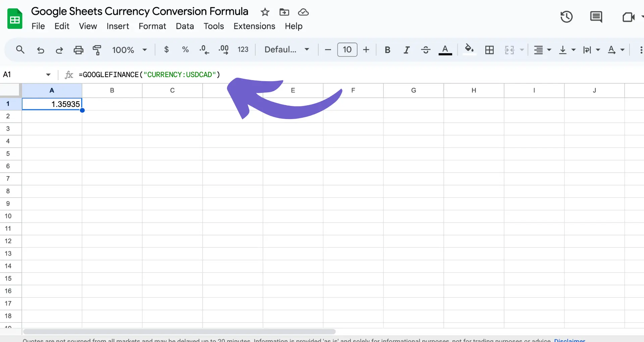Open the Tools menu
Viewport: 644px width, 342px height.
click(214, 26)
